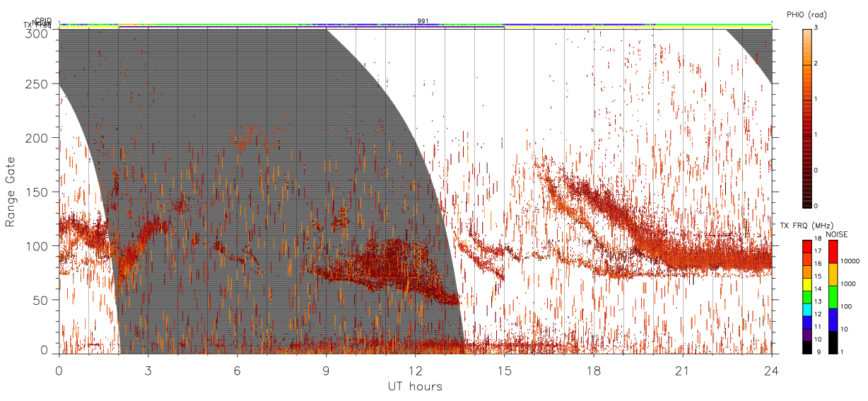Click the 'TX FRQ (MHz)' legend title
This screenshot has height=401, width=868.
(807, 226)
